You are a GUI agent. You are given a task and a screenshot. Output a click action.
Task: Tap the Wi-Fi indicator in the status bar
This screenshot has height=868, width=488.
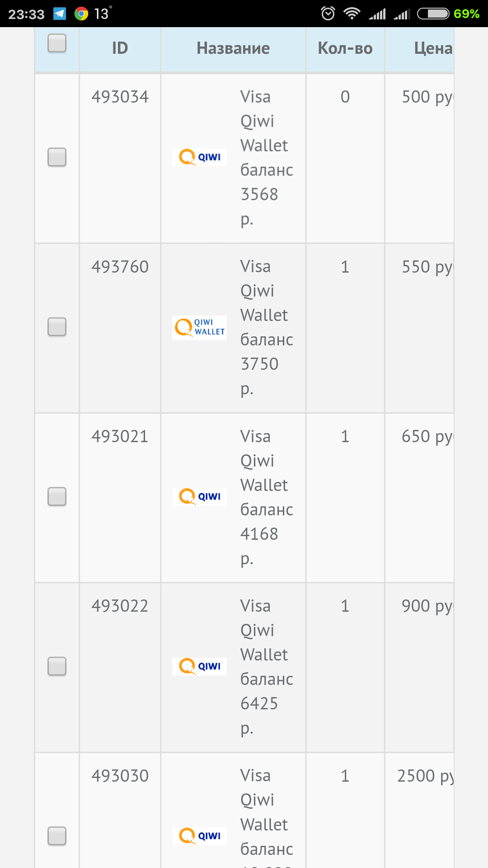pyautogui.click(x=353, y=14)
